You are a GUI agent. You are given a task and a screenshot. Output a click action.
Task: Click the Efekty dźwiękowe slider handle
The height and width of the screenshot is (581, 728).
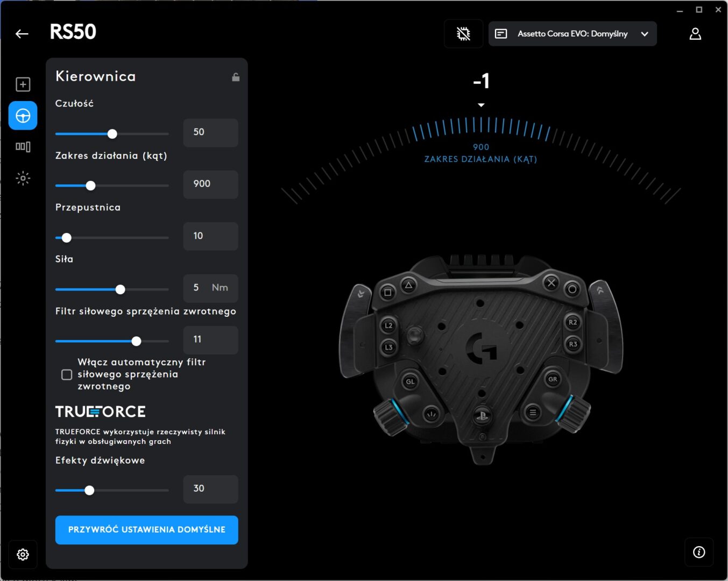pos(90,490)
